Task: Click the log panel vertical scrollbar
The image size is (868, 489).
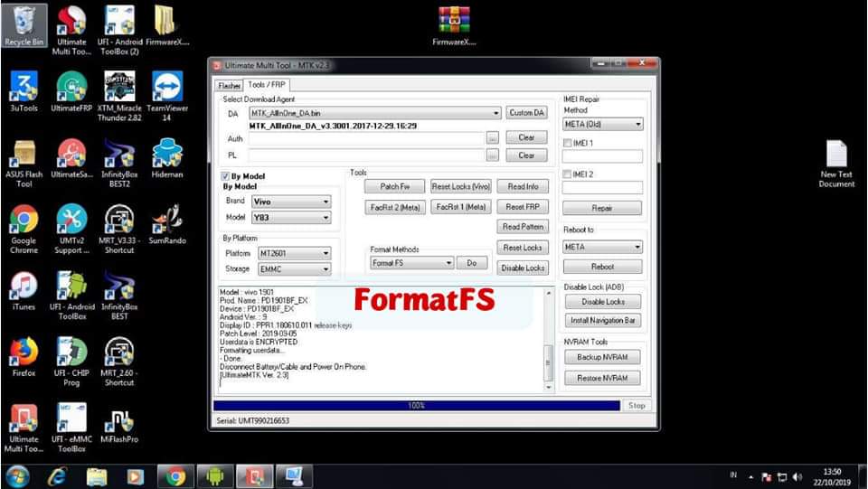Action: pyautogui.click(x=549, y=340)
